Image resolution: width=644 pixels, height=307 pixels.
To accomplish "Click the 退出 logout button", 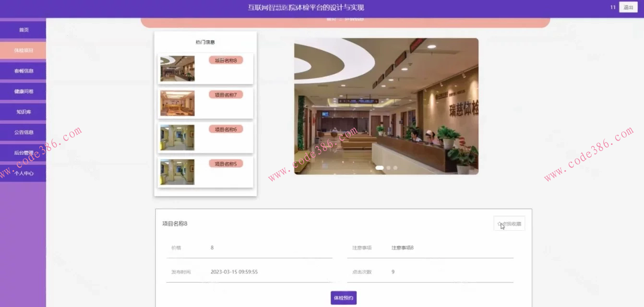I will pos(629,7).
